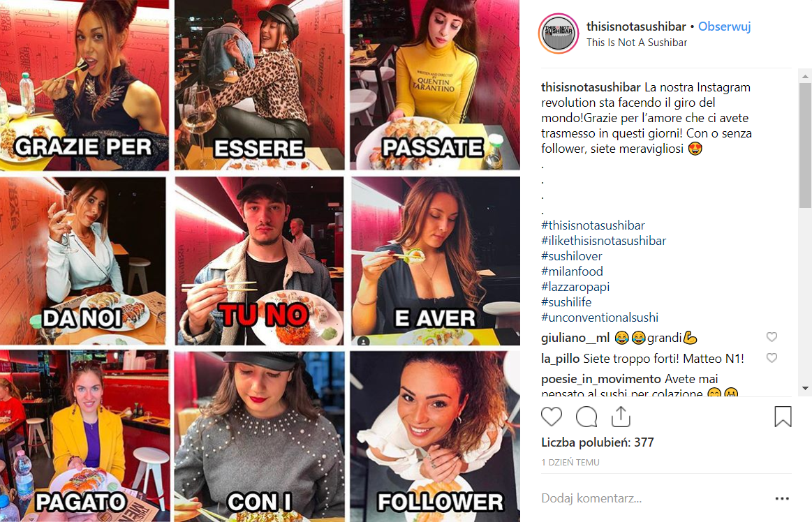Save the post with the bookmark icon
The height and width of the screenshot is (522, 812).
coord(783,417)
